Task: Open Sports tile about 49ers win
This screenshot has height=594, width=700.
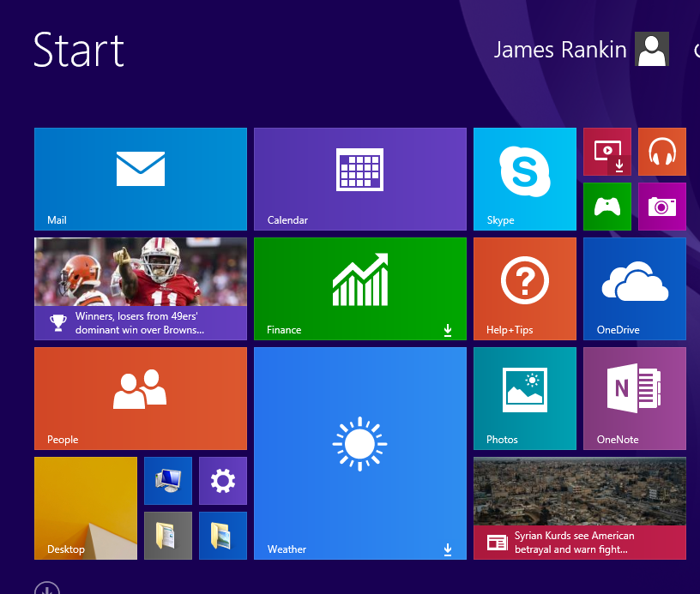Action: tap(141, 289)
